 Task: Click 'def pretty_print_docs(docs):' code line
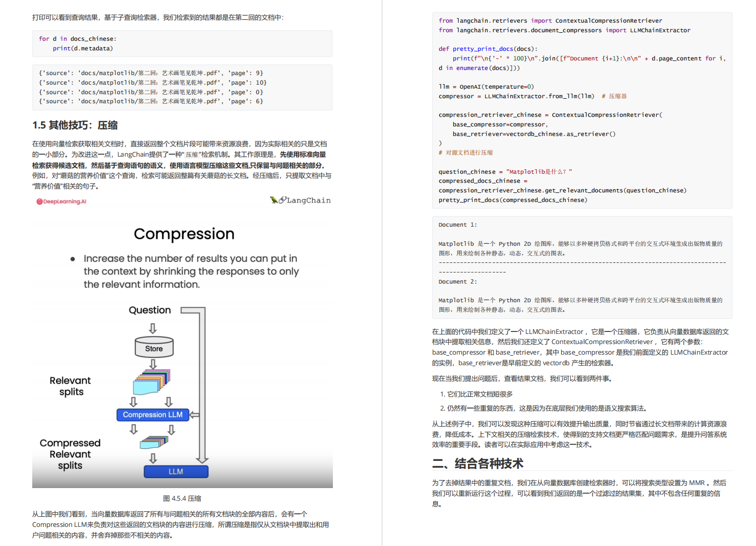point(488,49)
